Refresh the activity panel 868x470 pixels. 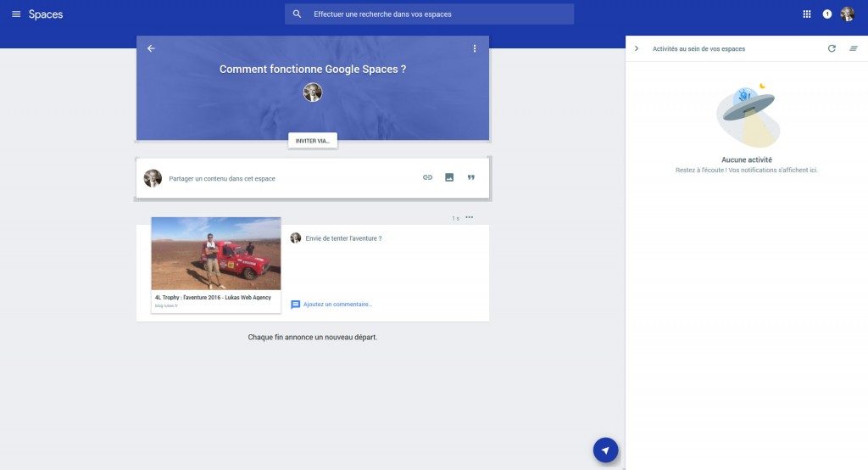coord(832,48)
